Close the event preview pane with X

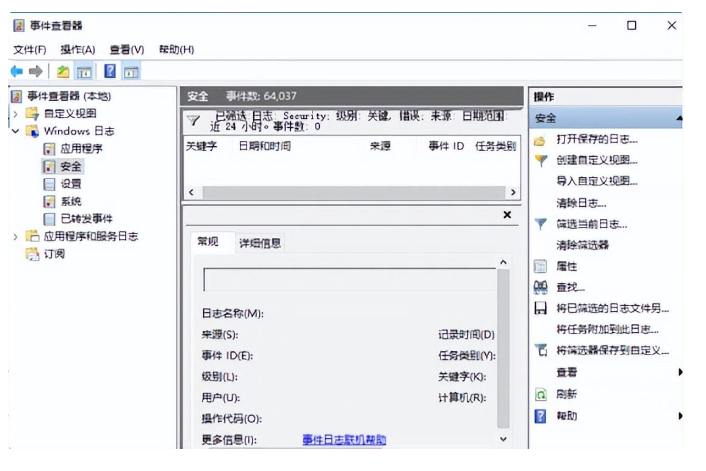[507, 215]
